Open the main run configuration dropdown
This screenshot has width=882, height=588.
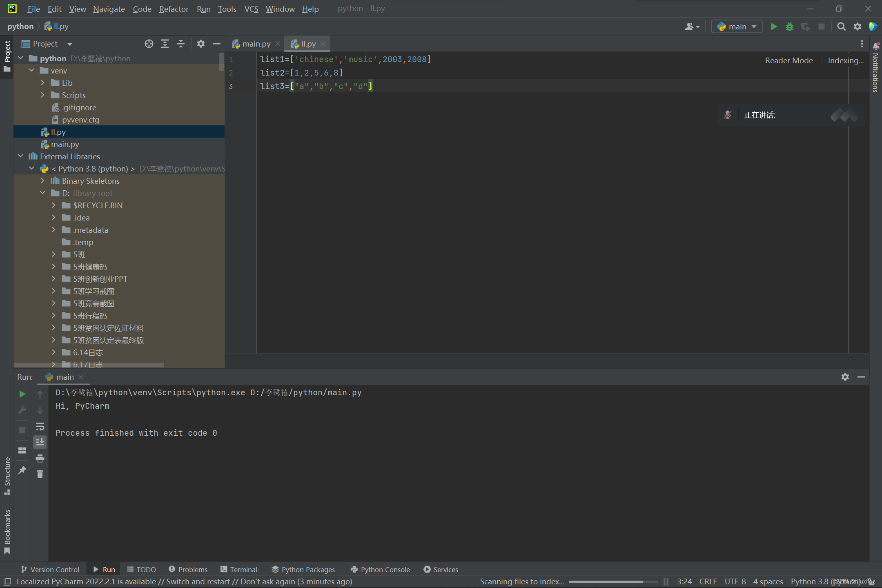[x=737, y=27]
